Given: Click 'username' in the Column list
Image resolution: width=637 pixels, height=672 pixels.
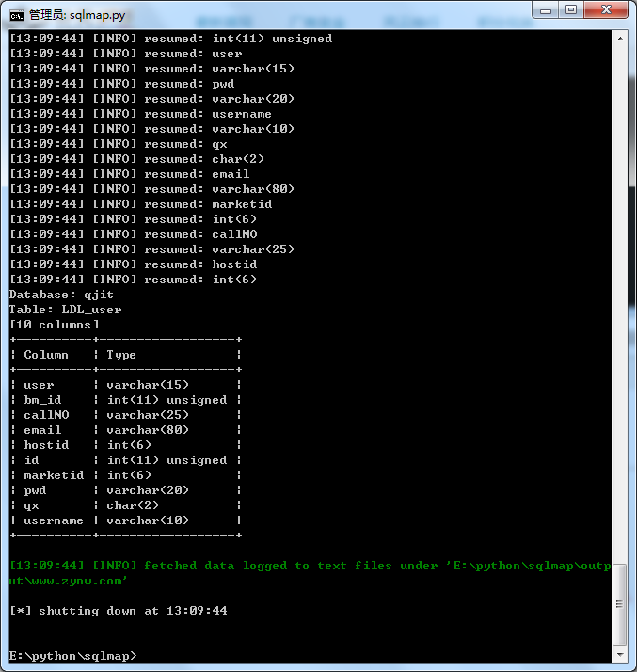Looking at the screenshot, I should (x=54, y=520).
